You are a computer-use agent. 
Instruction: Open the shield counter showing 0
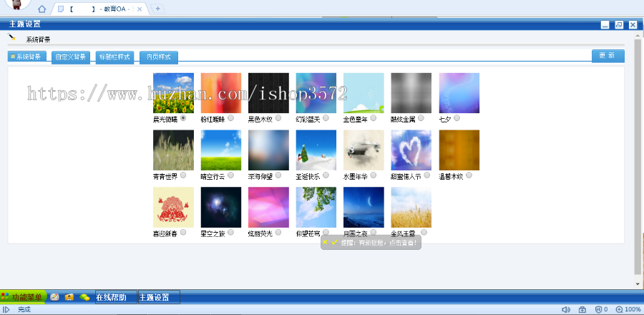[601, 310]
